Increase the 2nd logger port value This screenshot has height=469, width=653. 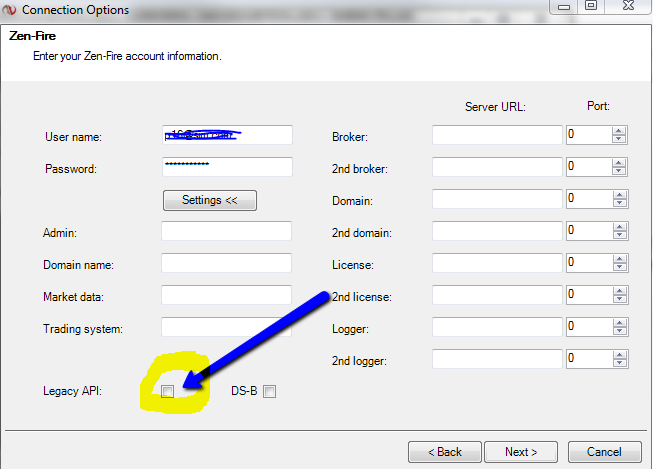pyautogui.click(x=620, y=355)
